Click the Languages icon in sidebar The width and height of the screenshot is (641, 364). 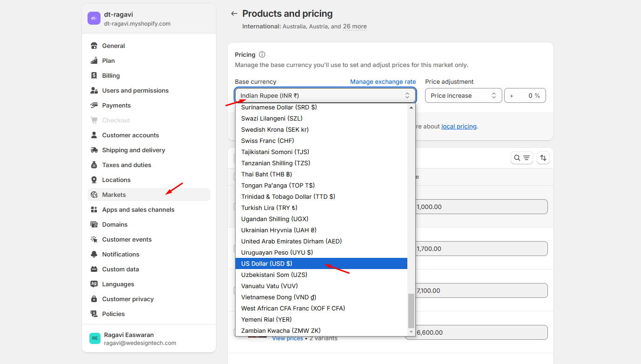(94, 284)
